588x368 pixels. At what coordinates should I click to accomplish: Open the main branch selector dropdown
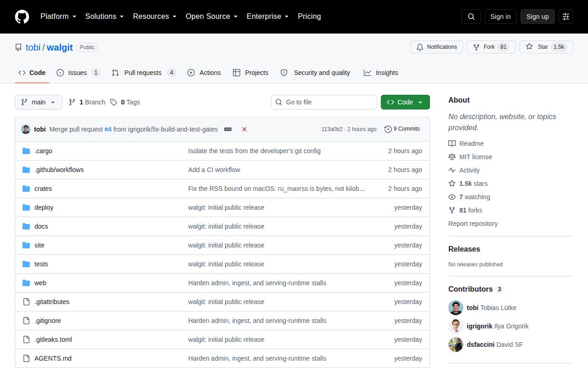coord(39,102)
